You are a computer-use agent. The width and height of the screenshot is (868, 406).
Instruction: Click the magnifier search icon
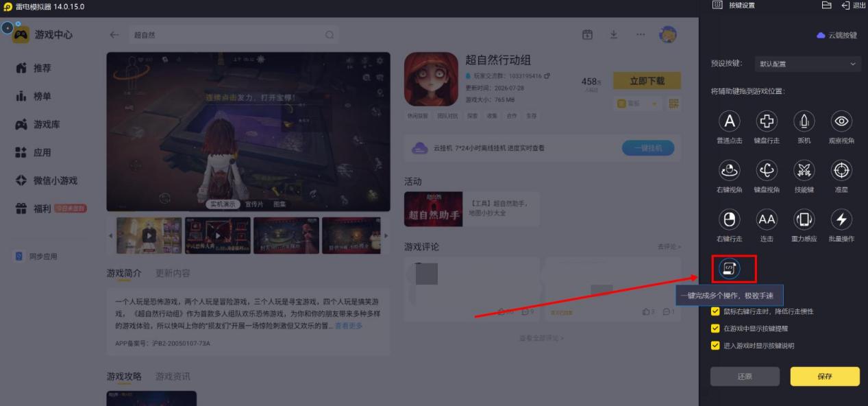pyautogui.click(x=330, y=35)
